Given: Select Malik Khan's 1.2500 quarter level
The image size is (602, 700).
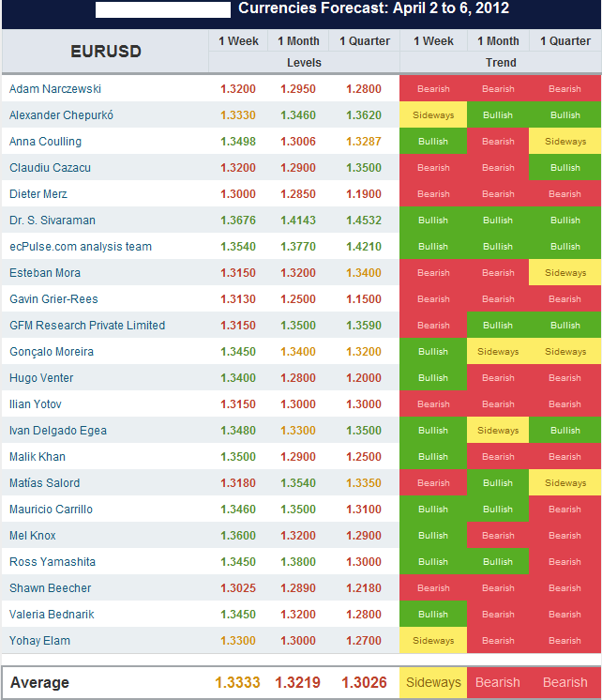Looking at the screenshot, I should point(364,457).
